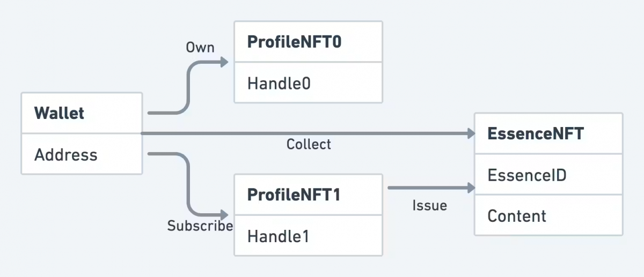The width and height of the screenshot is (644, 277).
Task: Click arrowhead pointing at EssenceID row
Action: 471,188
